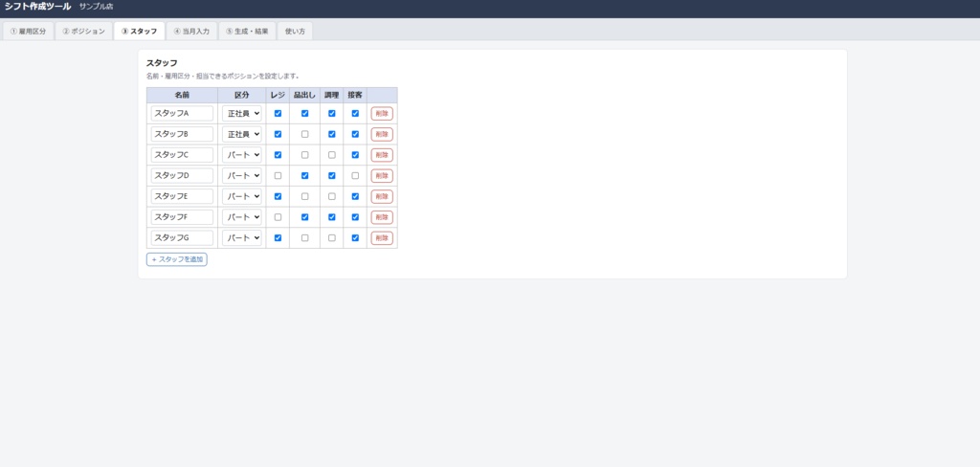Open the ⑤ 生成・結果 tab

247,32
